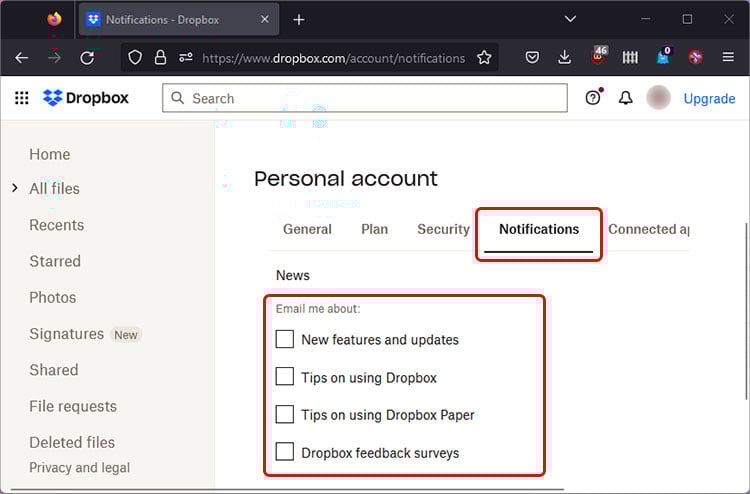The height and width of the screenshot is (494, 750).
Task: Click the search magnifier icon
Action: (x=177, y=98)
